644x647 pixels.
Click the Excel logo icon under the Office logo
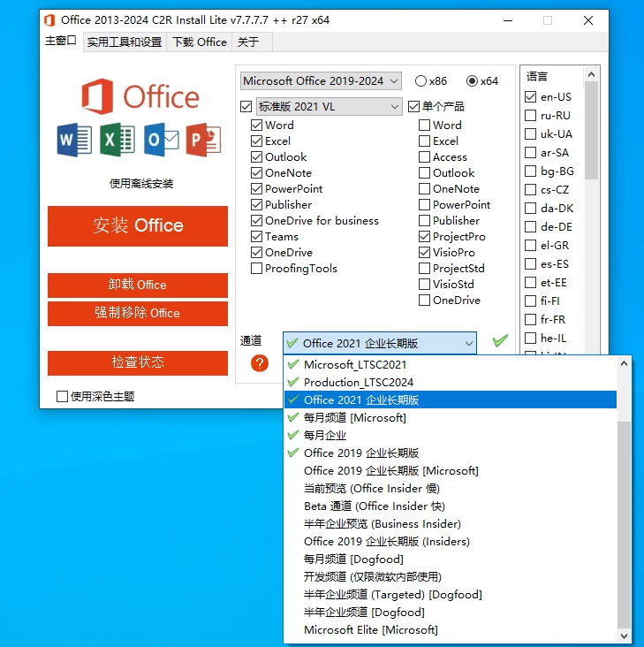(117, 140)
